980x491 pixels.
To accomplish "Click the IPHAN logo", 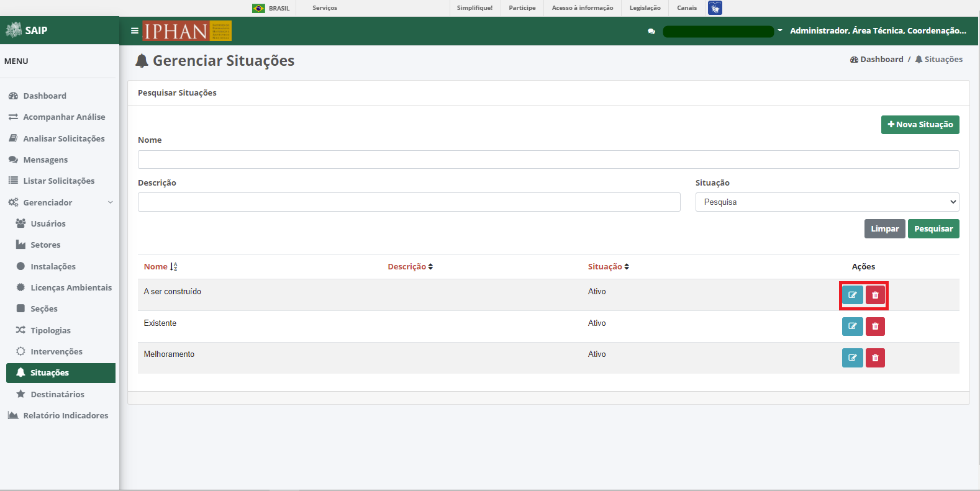I will click(x=187, y=30).
